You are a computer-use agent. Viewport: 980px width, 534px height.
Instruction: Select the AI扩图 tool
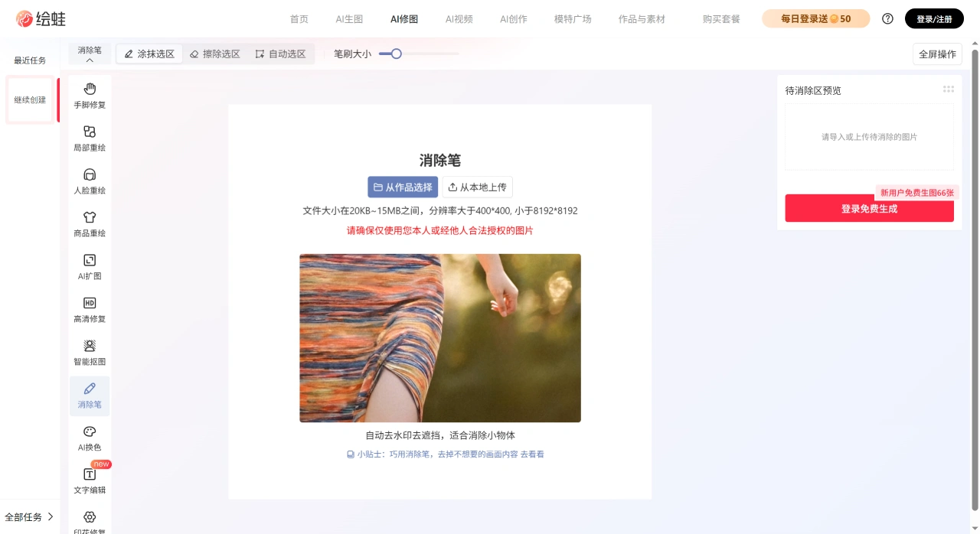click(89, 266)
